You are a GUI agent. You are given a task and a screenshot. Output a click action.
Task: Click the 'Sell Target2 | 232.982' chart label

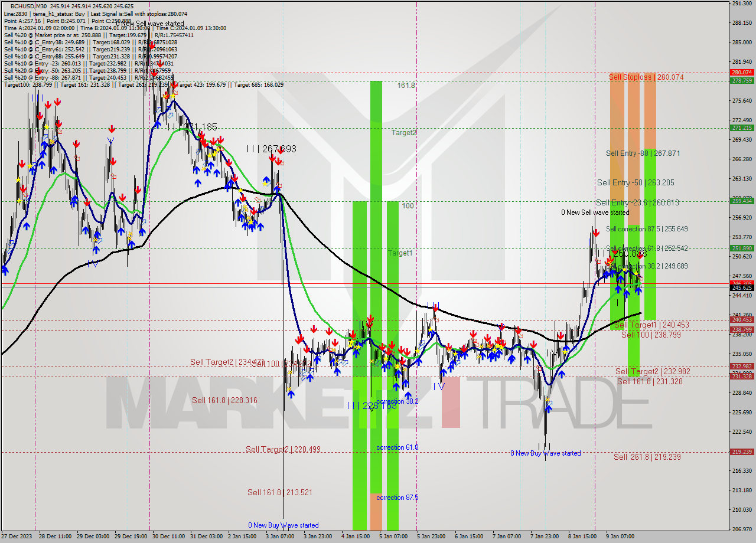pos(653,372)
